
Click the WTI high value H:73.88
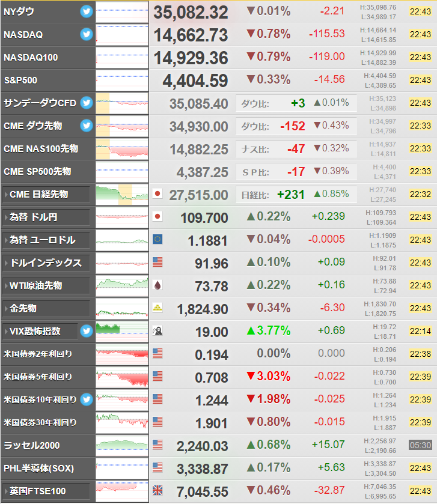[385, 281]
